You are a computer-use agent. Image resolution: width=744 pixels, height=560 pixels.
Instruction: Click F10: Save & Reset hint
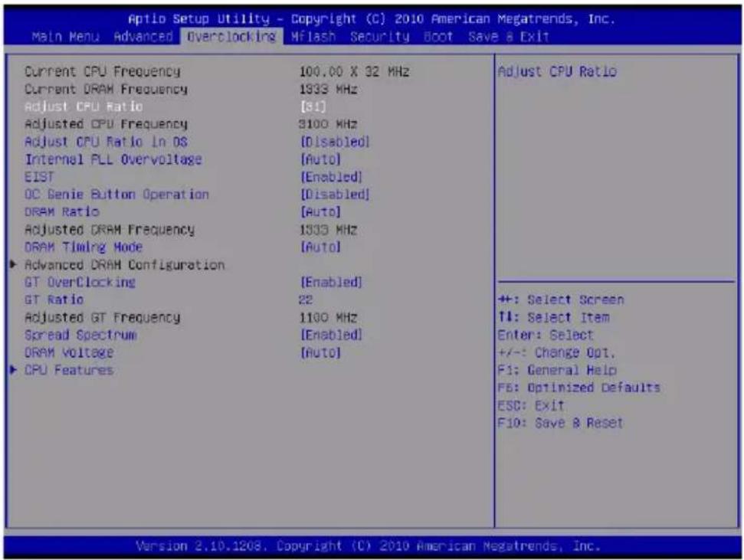(560, 422)
